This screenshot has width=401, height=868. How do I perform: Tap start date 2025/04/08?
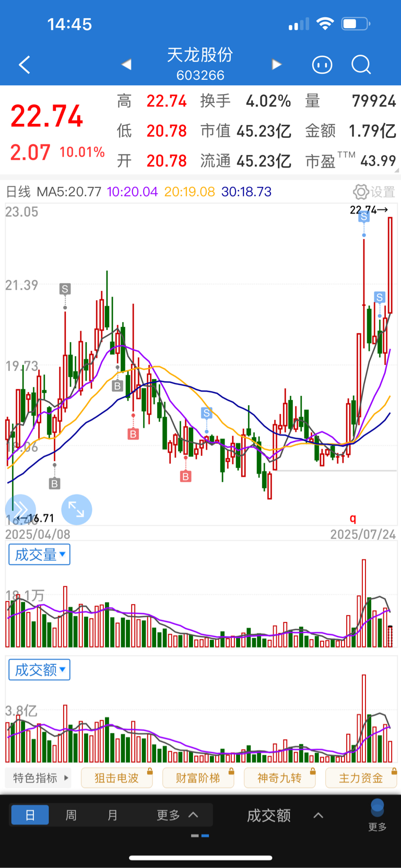click(x=38, y=534)
